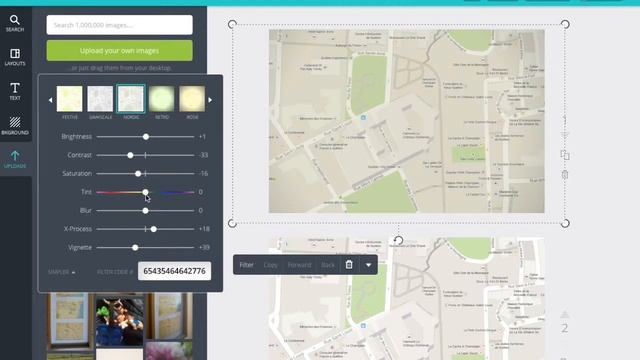This screenshot has width=640, height=360.
Task: Select the first map image on canvas
Action: [407, 121]
